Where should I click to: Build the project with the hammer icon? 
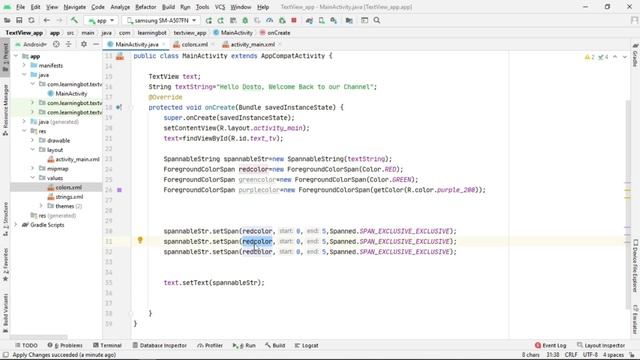click(x=74, y=20)
